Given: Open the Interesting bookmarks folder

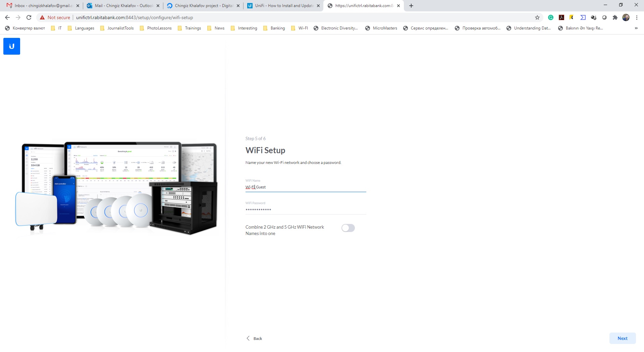Looking at the screenshot, I should click(244, 28).
